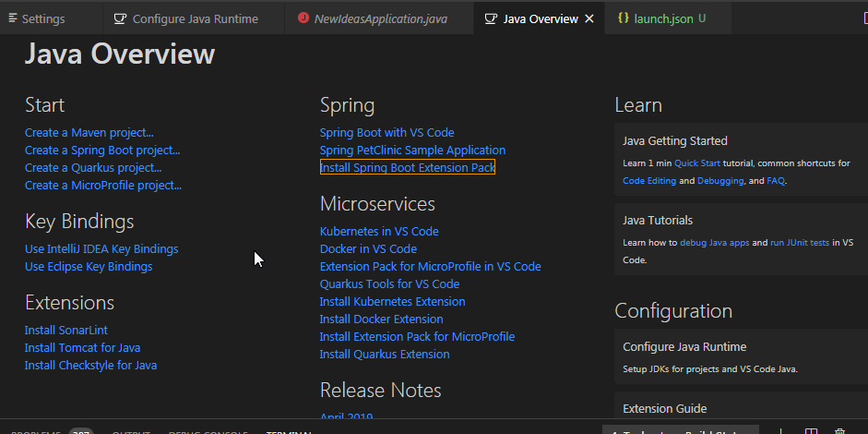Viewport: 868px width, 434px height.
Task: Use IntelliJ IDEA Key Bindings
Action: [x=101, y=249]
